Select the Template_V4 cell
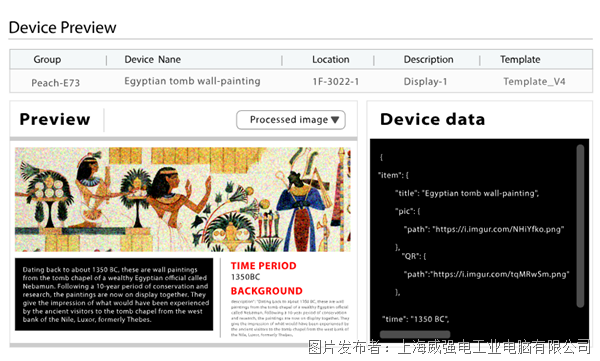Screen dimensions: 600x361 tap(534, 82)
